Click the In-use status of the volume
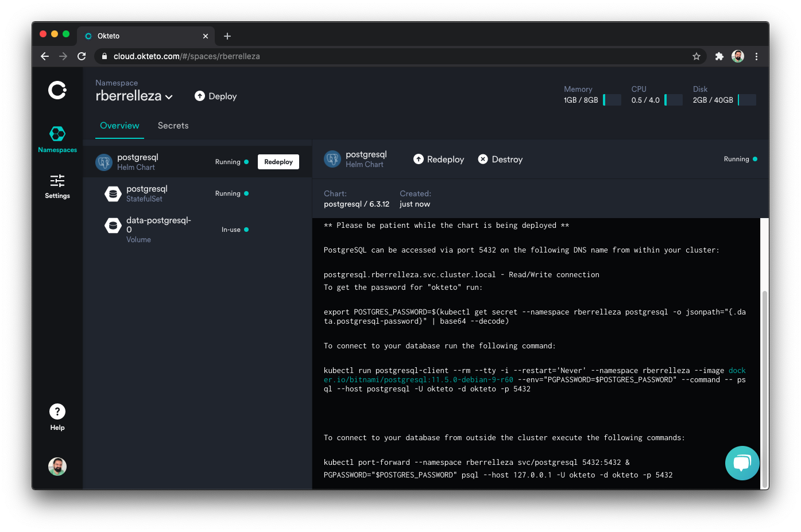801x532 pixels. [x=235, y=230]
